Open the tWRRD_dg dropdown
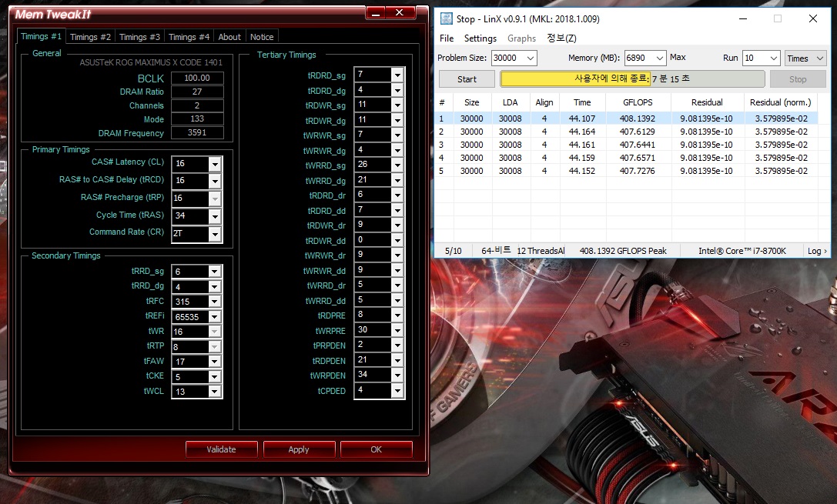This screenshot has width=837, height=504. pos(397,180)
